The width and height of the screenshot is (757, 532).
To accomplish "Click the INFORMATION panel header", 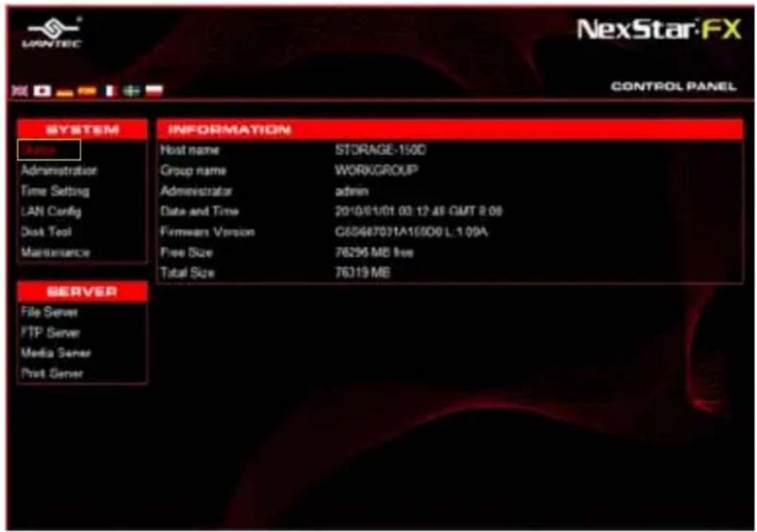I will (450, 130).
